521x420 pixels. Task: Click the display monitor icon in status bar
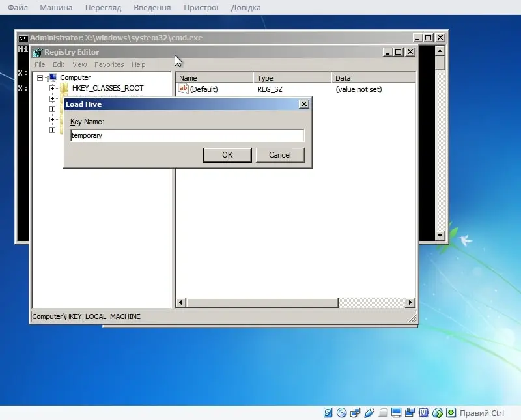pyautogui.click(x=396, y=413)
